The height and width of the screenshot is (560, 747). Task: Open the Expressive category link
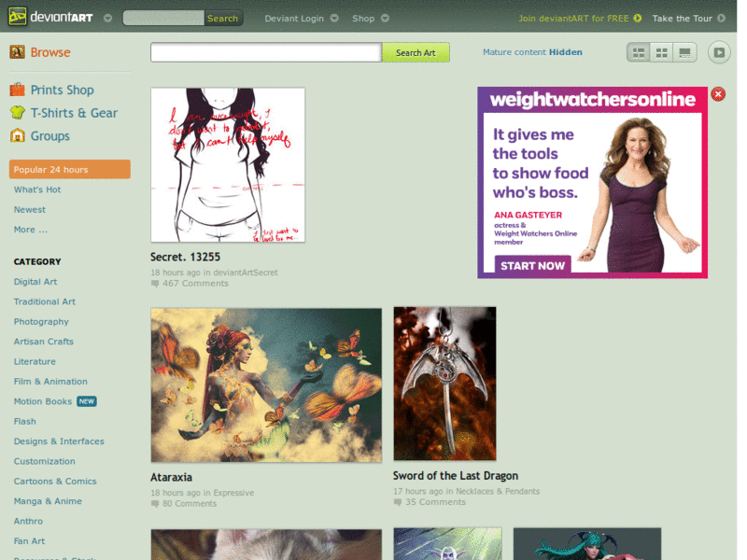233,493
